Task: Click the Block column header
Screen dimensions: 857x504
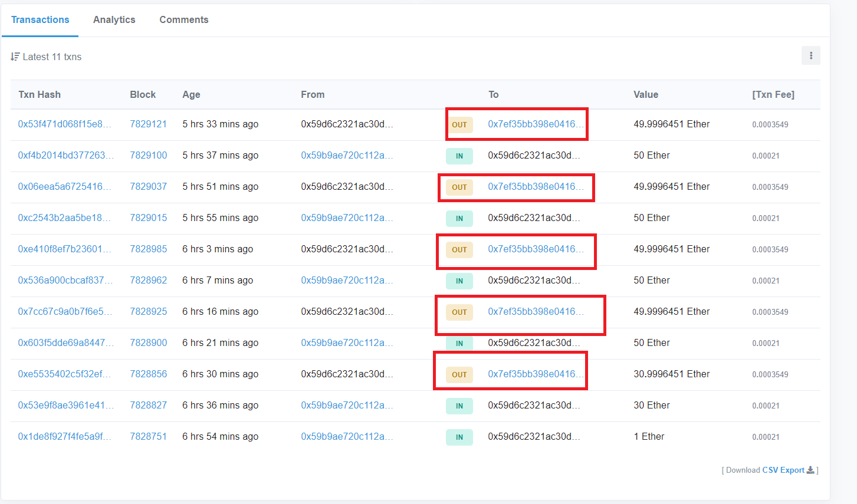Action: [x=143, y=94]
